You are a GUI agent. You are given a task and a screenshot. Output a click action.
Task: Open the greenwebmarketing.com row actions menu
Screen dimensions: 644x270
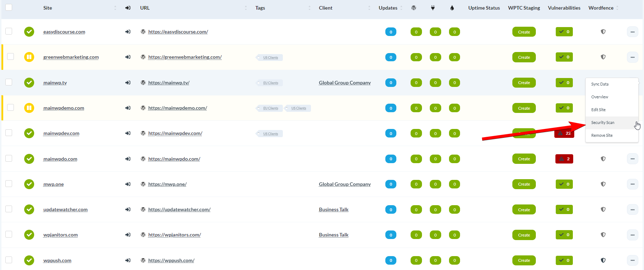632,57
